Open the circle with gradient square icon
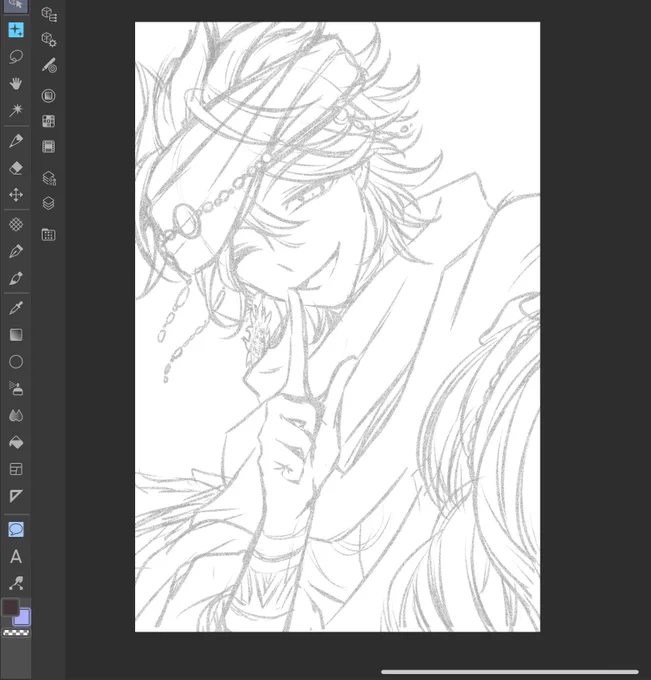 [x=49, y=96]
